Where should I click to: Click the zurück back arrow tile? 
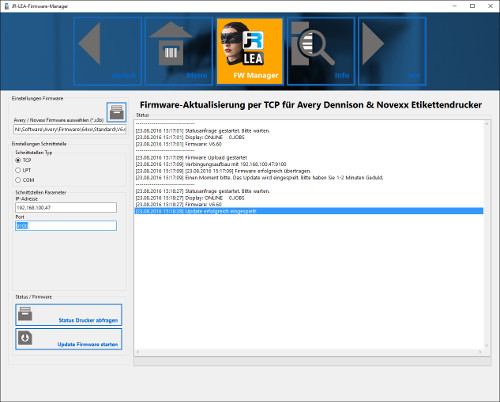(107, 51)
